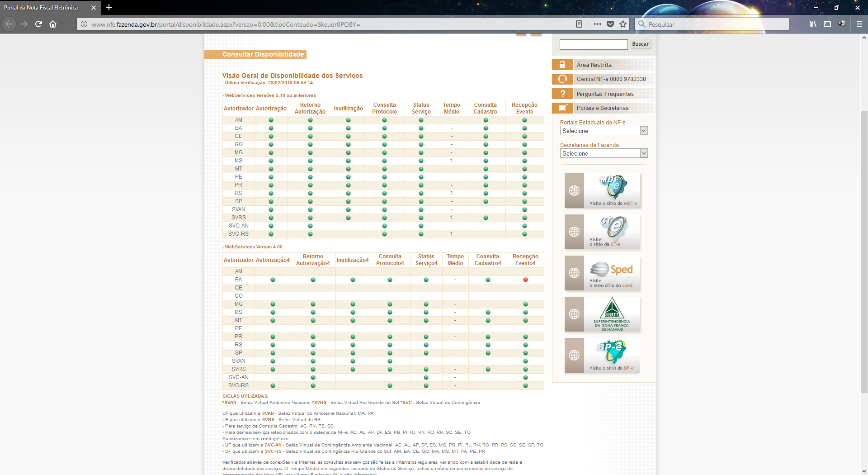Expand Portais Estaduais da NF-e dropdown
The height and width of the screenshot is (475, 868).
[x=604, y=131]
